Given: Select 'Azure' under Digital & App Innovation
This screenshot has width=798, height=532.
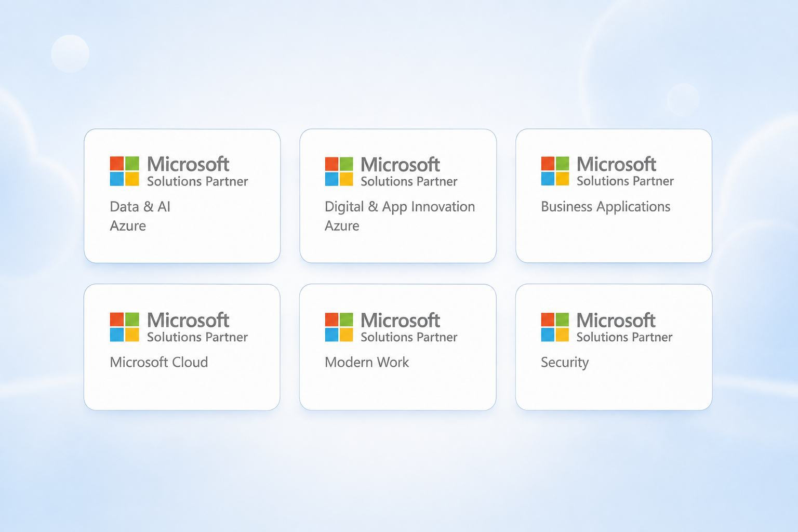Looking at the screenshot, I should pos(342,226).
